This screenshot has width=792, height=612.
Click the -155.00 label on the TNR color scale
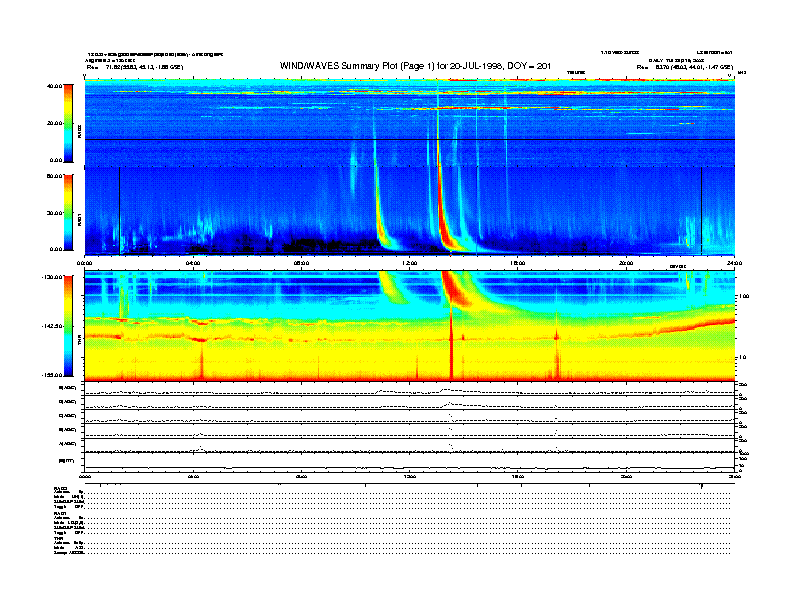click(x=52, y=375)
